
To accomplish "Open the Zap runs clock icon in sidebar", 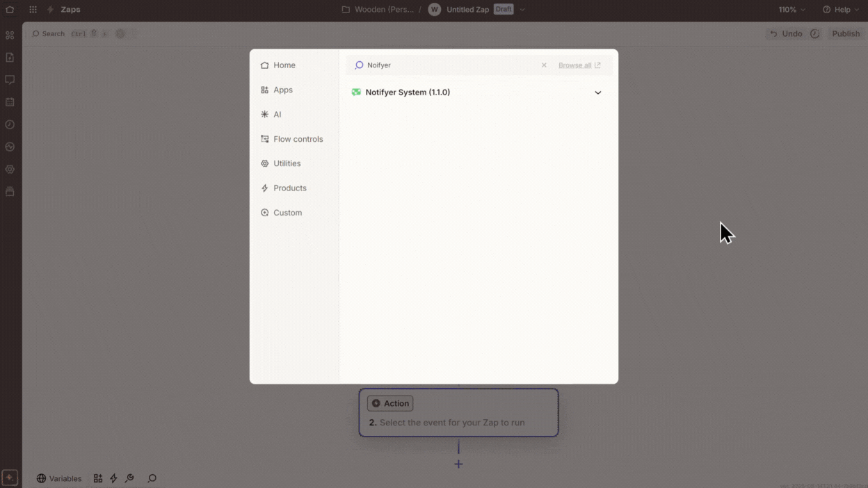I will pyautogui.click(x=10, y=124).
